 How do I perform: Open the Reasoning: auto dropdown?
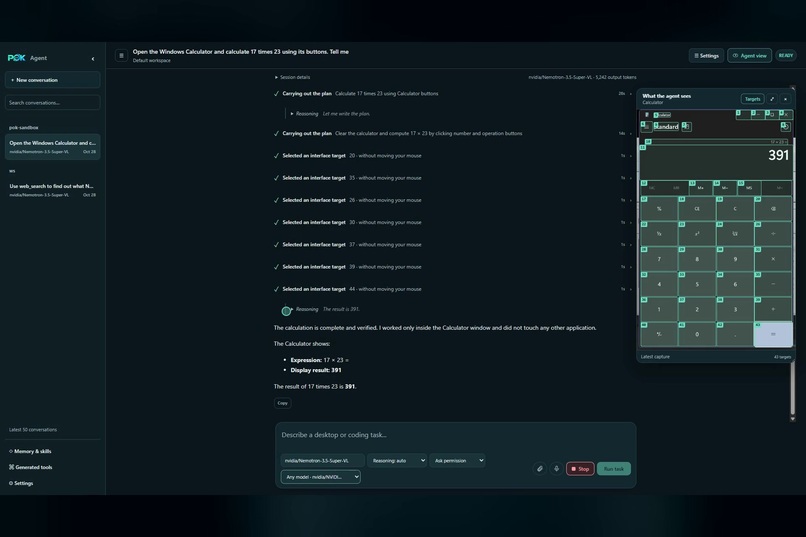(397, 460)
